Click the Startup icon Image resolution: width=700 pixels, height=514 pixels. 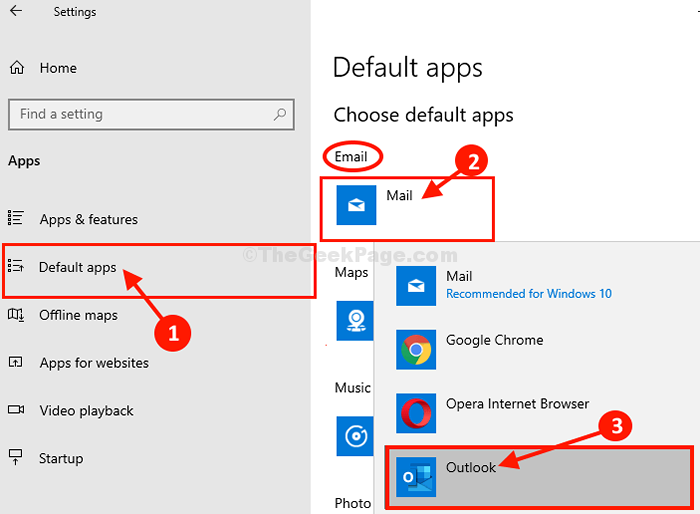tap(16, 457)
